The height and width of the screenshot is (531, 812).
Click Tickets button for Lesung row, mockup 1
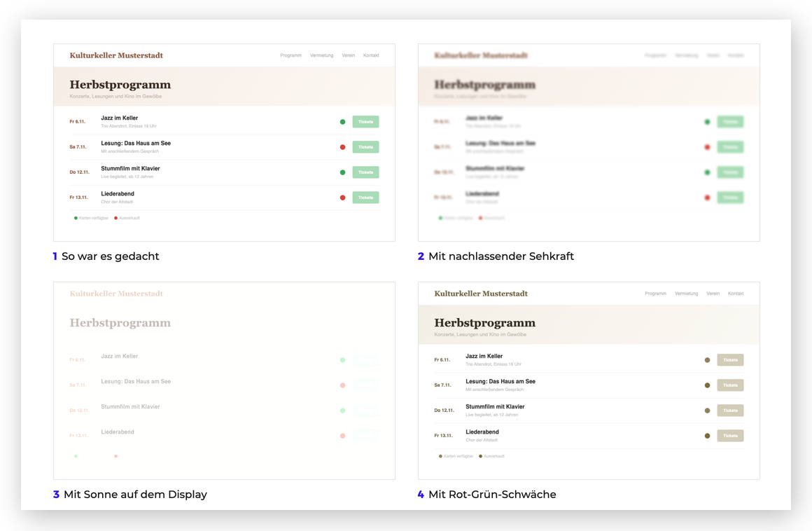(x=365, y=147)
